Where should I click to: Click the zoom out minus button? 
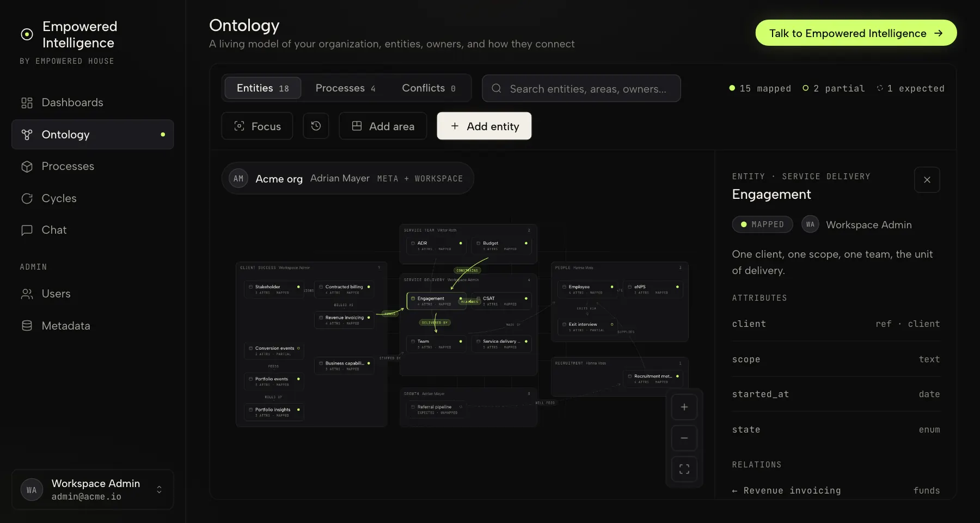point(684,438)
